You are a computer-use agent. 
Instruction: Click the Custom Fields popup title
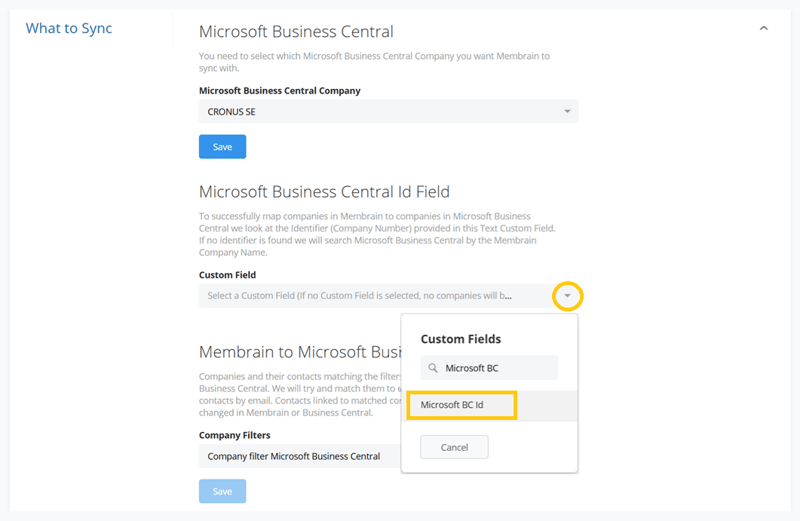(x=461, y=339)
